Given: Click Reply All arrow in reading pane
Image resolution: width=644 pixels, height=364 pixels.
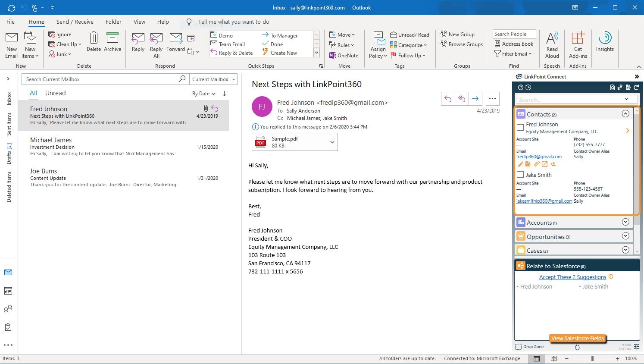Looking at the screenshot, I should 462,99.
